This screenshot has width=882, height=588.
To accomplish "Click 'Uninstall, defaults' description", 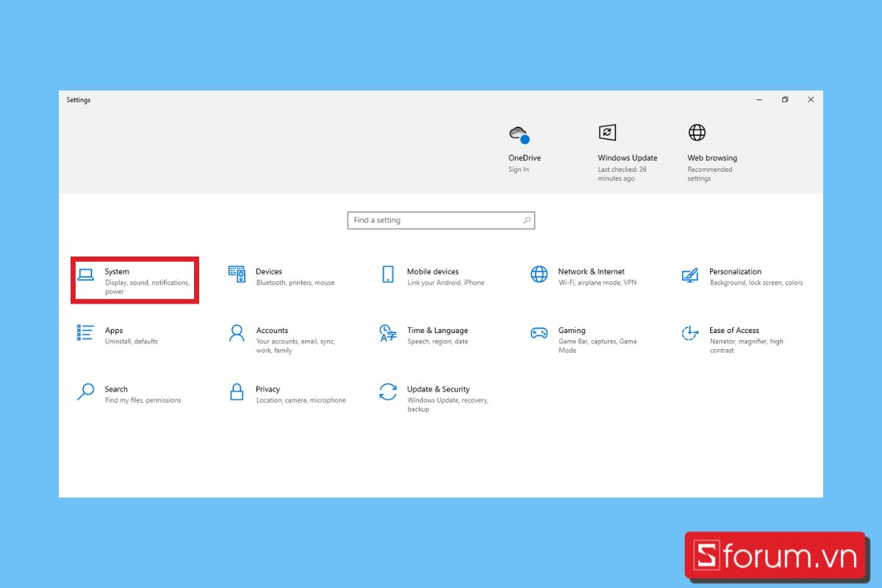I will coord(132,342).
